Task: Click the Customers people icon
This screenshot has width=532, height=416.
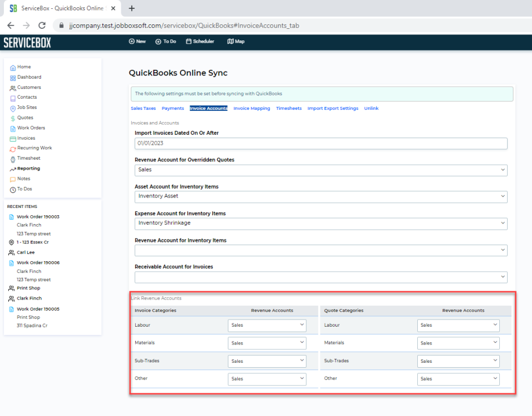Action: coord(13,88)
